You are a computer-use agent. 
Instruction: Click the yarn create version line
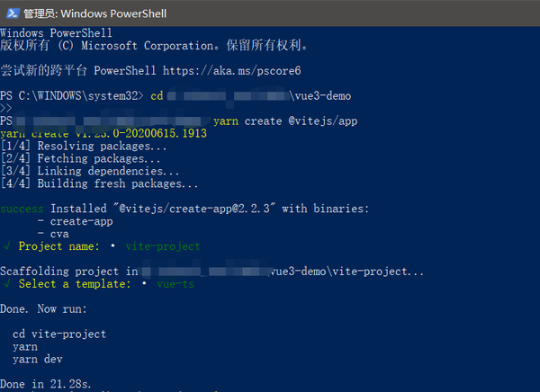[103, 133]
